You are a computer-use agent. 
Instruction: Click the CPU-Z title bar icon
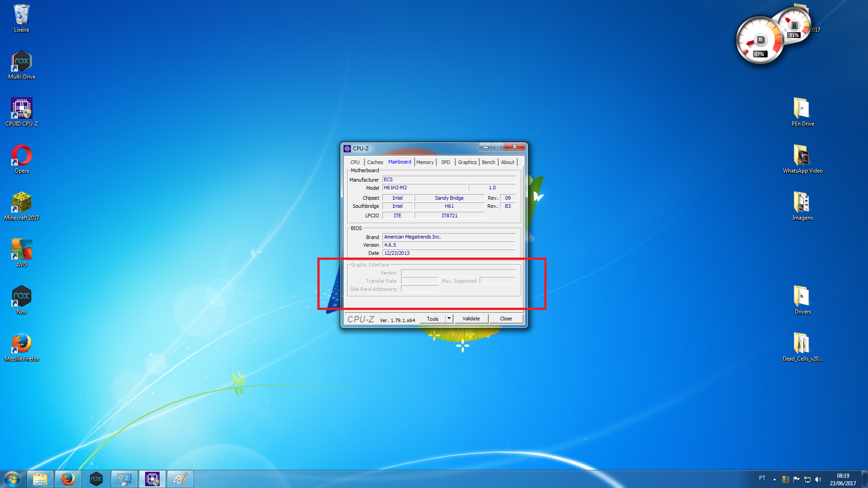point(347,148)
